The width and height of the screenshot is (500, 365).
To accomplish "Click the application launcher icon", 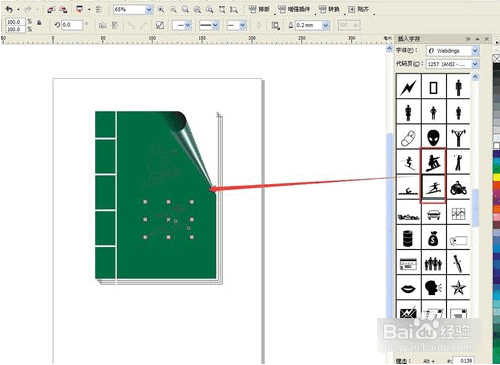I will point(80,9).
